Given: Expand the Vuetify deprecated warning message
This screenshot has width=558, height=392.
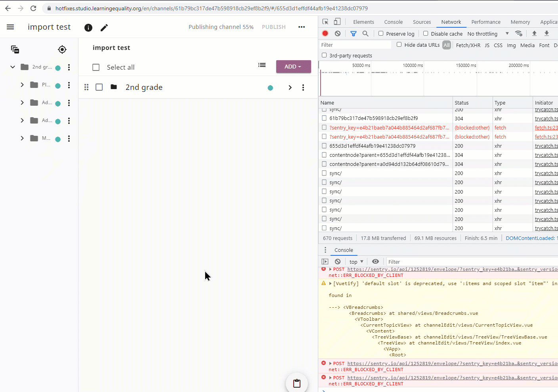Looking at the screenshot, I should tap(330, 284).
